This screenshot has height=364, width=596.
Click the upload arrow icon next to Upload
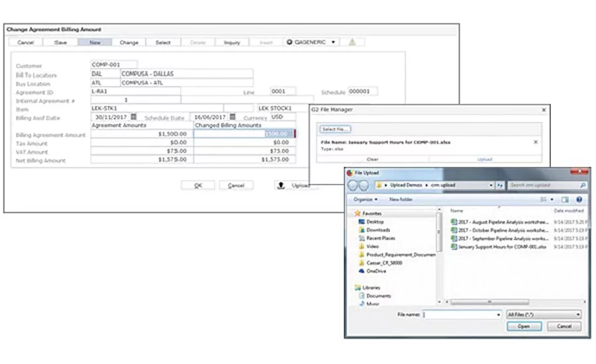pos(281,185)
